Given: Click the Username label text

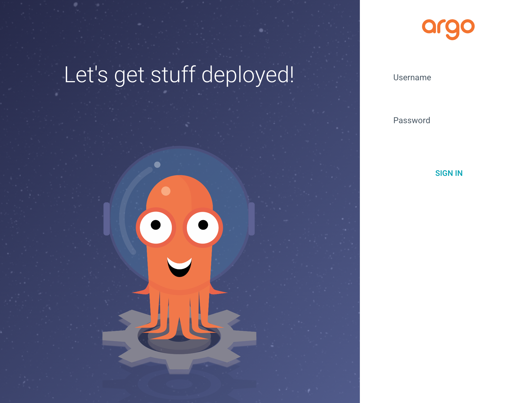Looking at the screenshot, I should tap(412, 77).
